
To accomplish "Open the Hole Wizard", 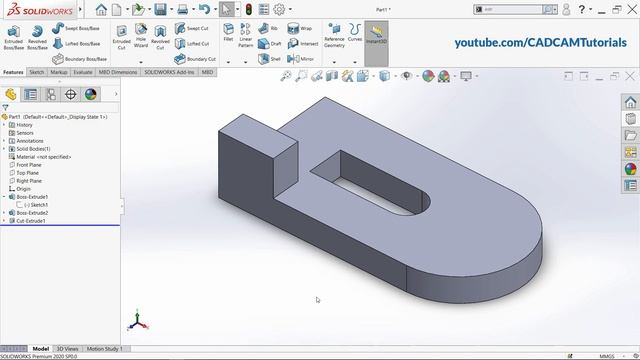I will coord(141,36).
